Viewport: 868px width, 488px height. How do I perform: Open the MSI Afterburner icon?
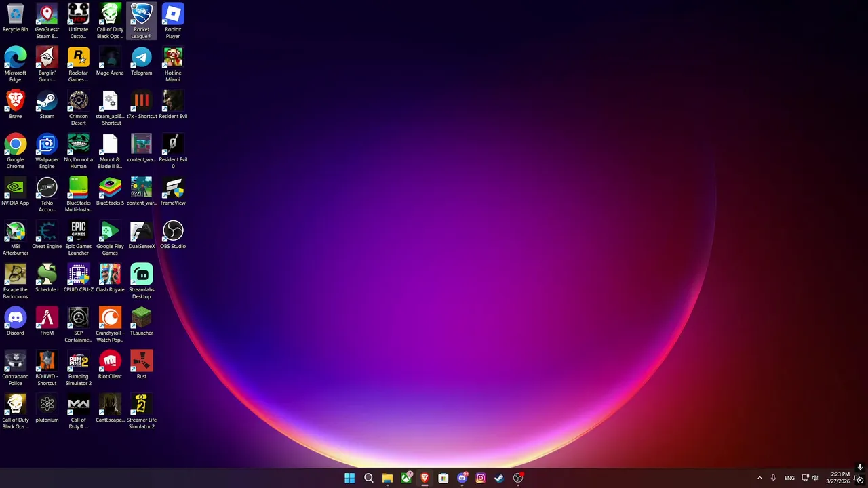tap(15, 238)
